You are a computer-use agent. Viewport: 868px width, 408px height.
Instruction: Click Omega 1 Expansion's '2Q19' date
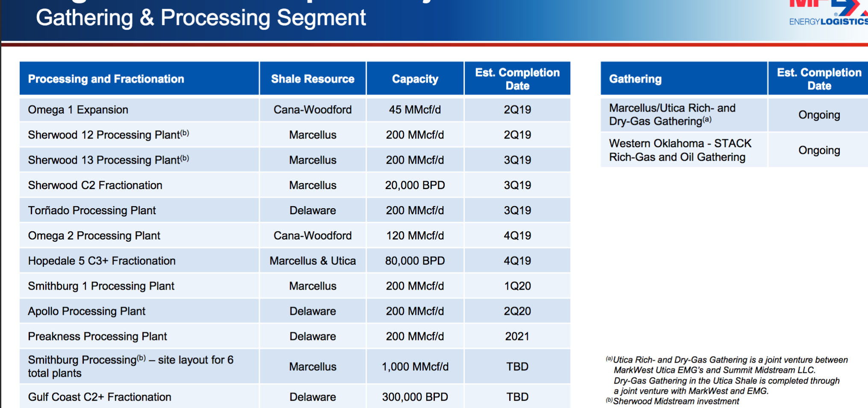517,110
